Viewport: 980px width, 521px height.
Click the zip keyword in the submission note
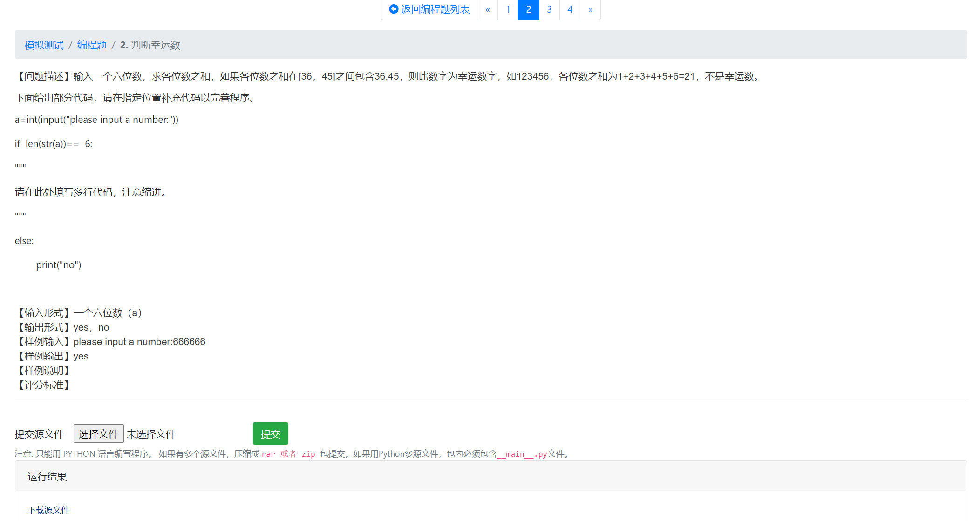[x=308, y=454]
